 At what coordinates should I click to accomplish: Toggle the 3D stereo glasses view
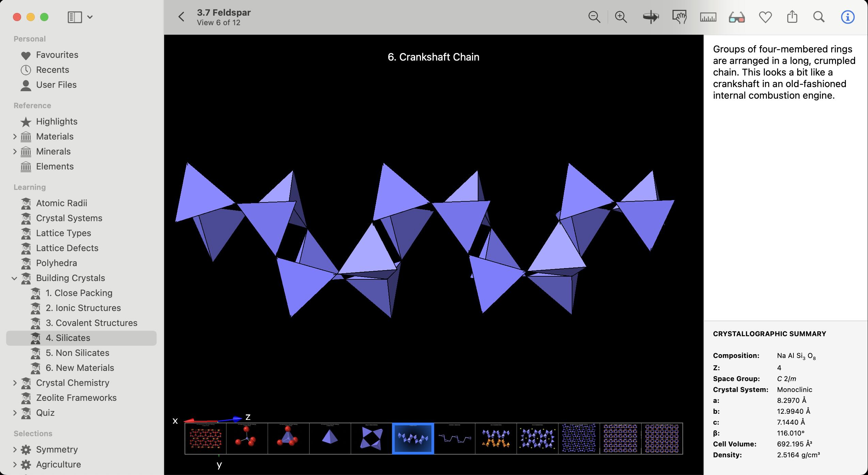(737, 17)
